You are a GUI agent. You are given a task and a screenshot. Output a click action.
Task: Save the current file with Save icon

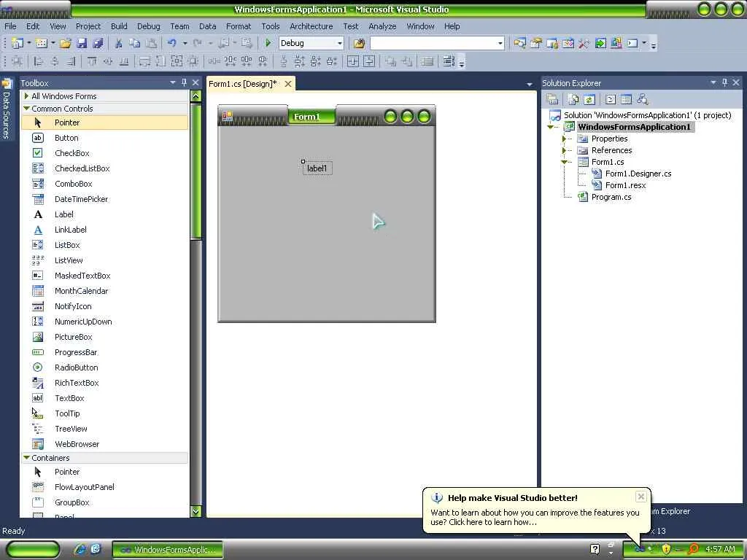(x=82, y=43)
